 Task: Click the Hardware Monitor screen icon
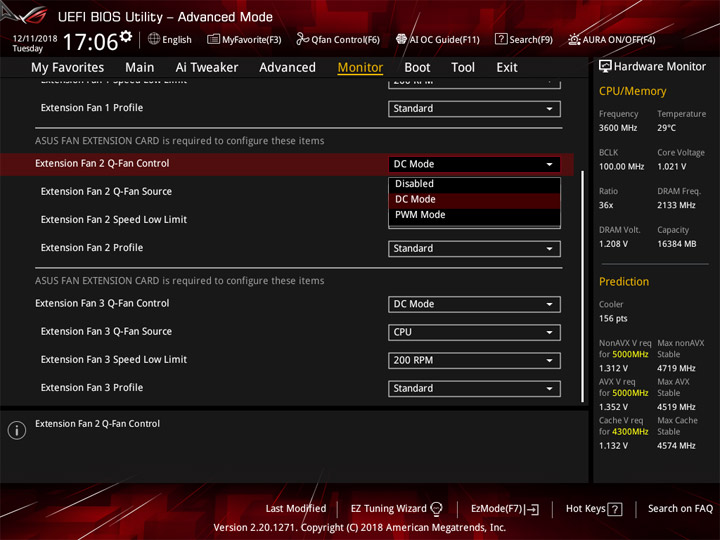605,66
